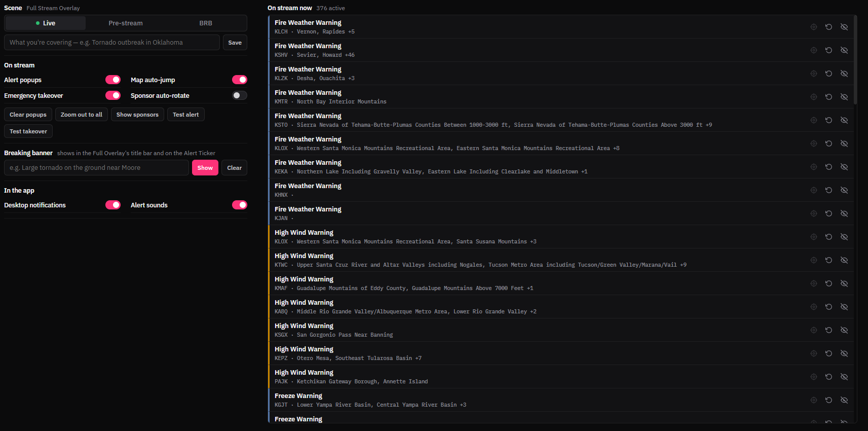Image resolution: width=868 pixels, height=431 pixels.
Task: Switch scene to BRB
Action: [206, 23]
